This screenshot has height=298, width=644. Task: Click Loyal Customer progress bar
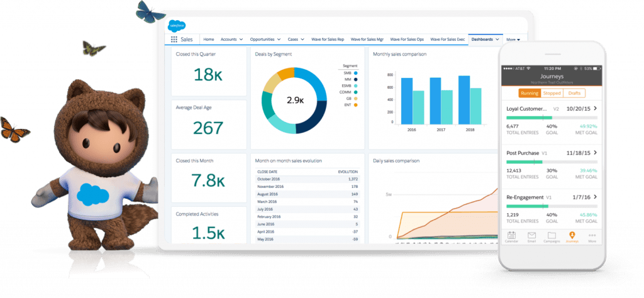tap(552, 118)
